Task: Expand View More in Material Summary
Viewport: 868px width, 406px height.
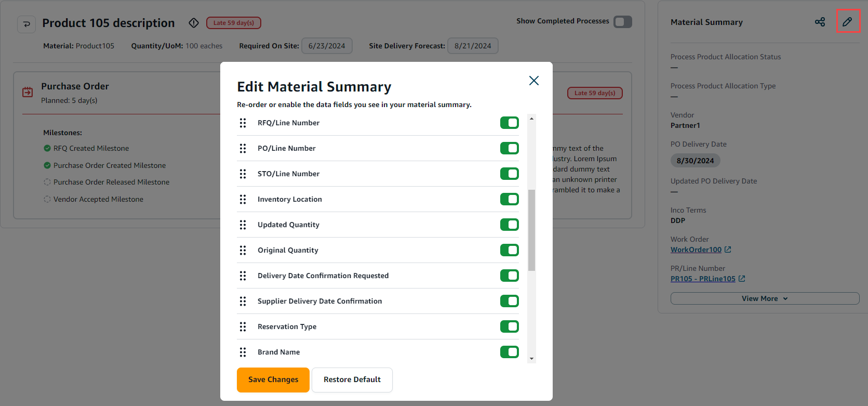Action: click(x=764, y=298)
